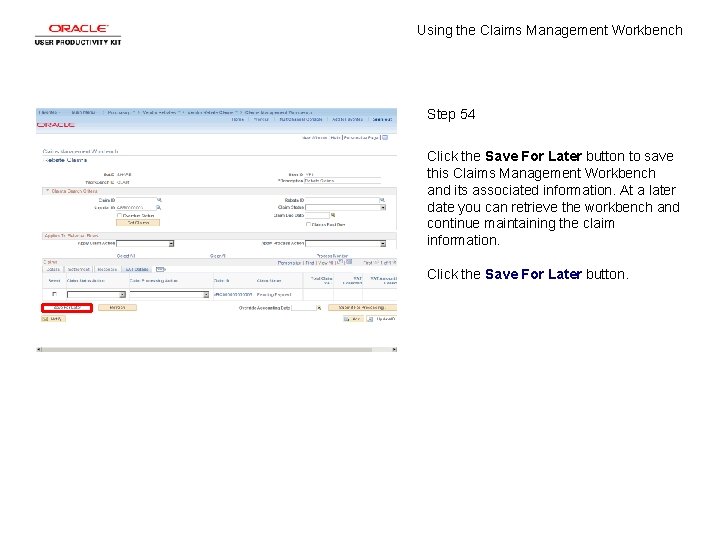Click into the Description input field
The image size is (720, 540).
pos(343,180)
